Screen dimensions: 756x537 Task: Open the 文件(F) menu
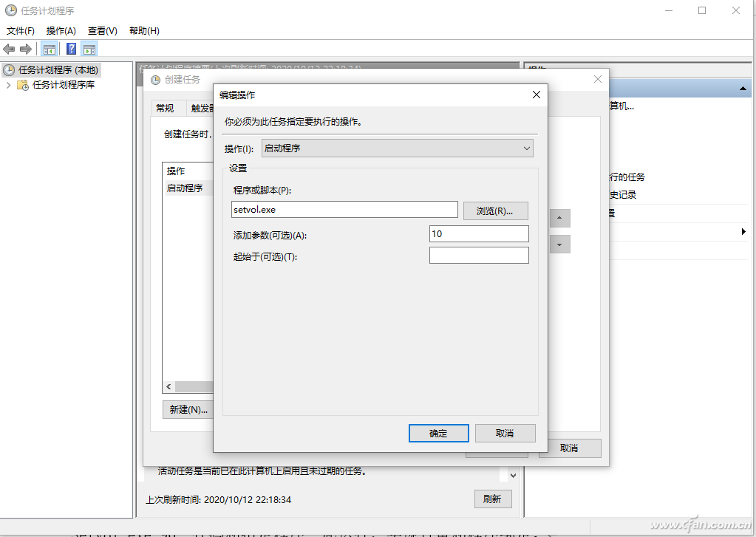tap(20, 31)
